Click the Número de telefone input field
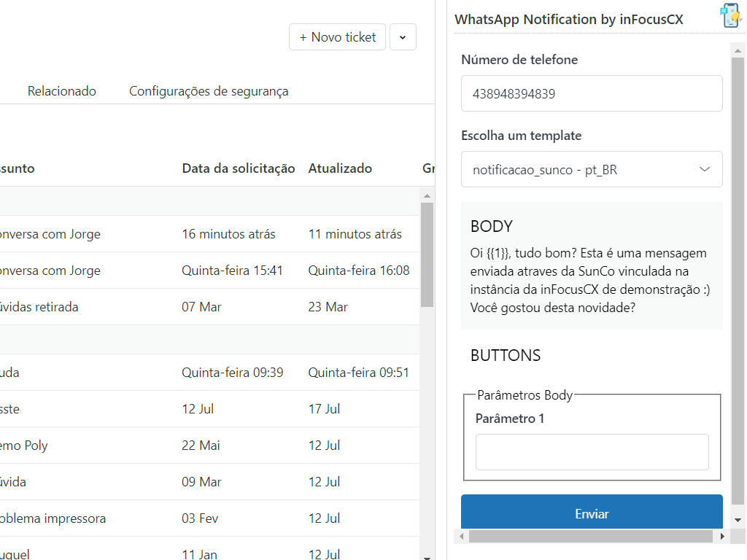Screen dimensions: 747x560 (x=592, y=93)
